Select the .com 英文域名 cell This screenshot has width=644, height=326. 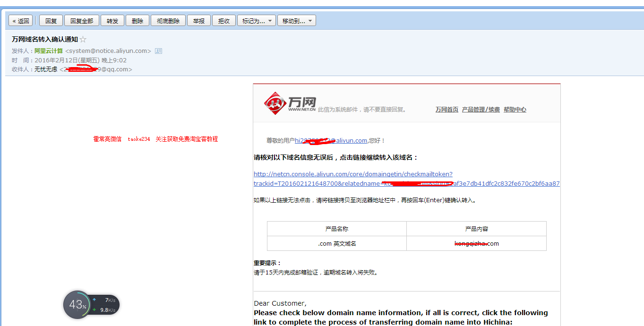(x=337, y=243)
